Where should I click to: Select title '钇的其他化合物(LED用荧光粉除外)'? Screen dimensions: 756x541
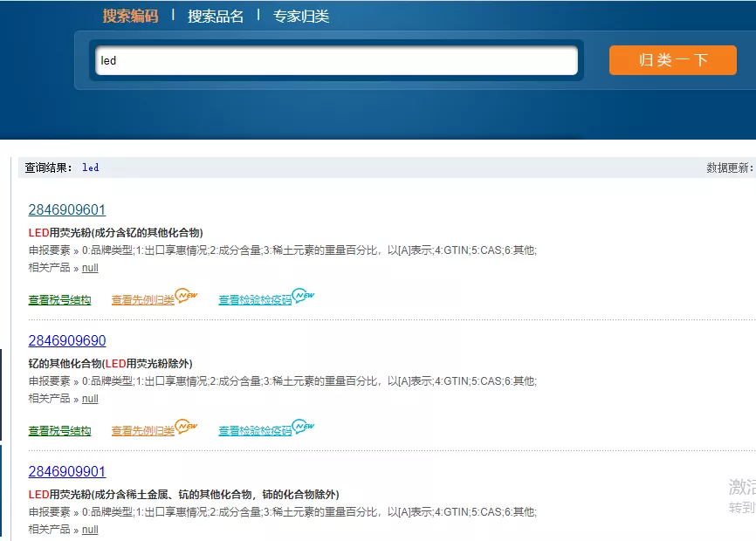pyautogui.click(x=110, y=364)
